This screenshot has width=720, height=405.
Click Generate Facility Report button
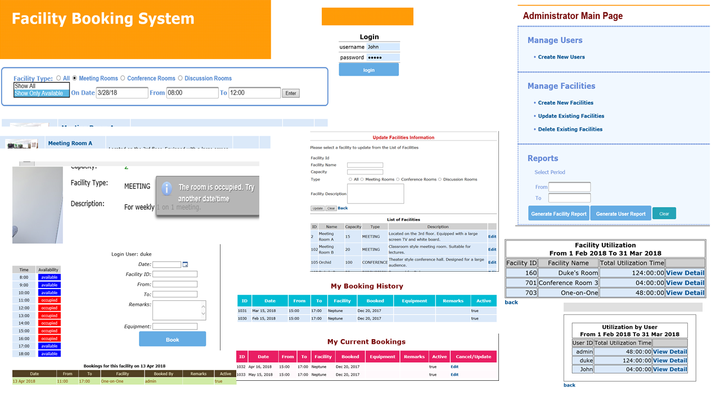[558, 214]
